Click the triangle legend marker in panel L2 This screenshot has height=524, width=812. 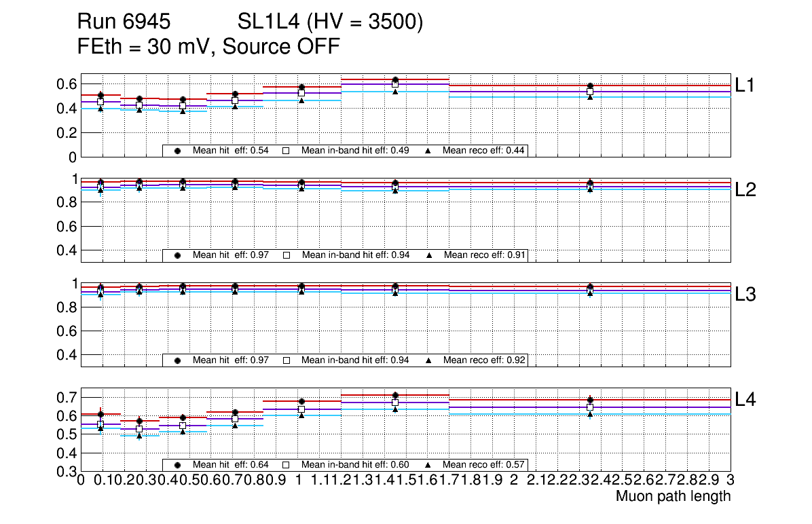[429, 255]
